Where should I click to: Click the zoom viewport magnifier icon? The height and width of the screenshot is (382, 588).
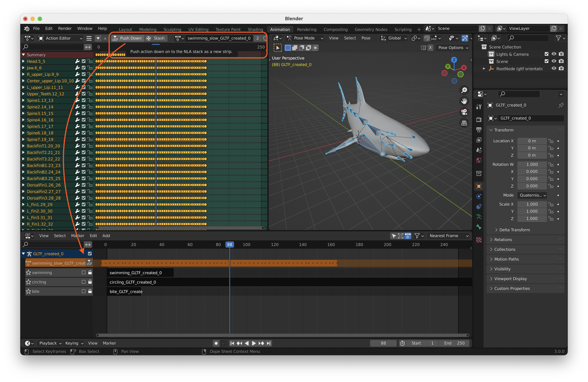464,90
